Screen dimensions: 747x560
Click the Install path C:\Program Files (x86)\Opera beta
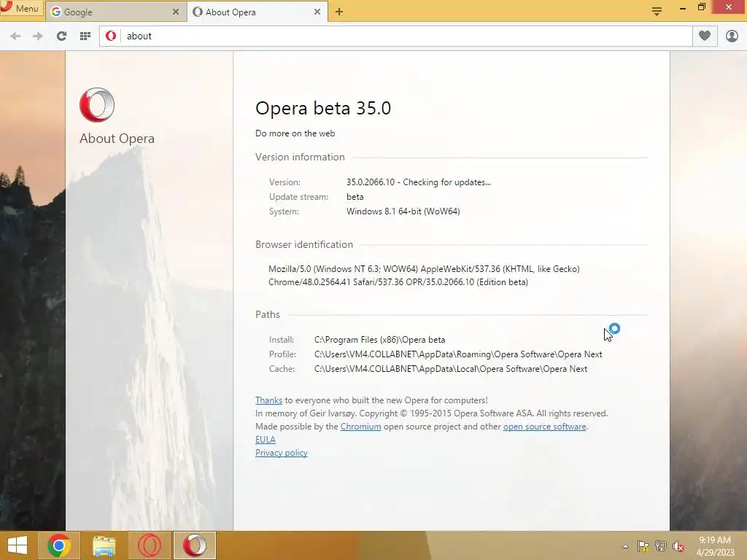click(379, 340)
